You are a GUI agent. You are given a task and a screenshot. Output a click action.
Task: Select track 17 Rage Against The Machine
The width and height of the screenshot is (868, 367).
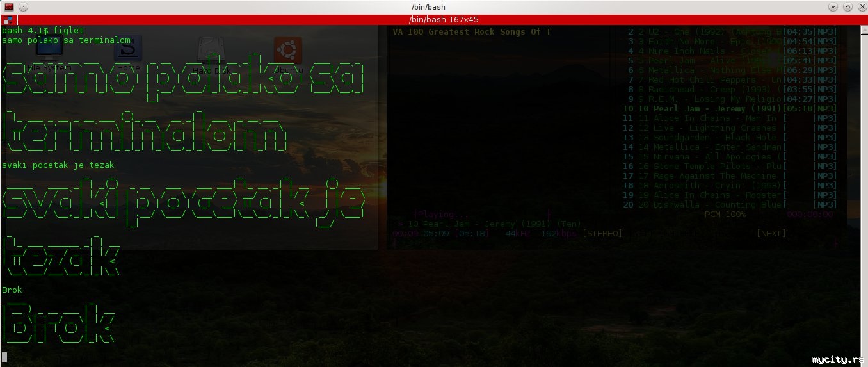[728, 175]
